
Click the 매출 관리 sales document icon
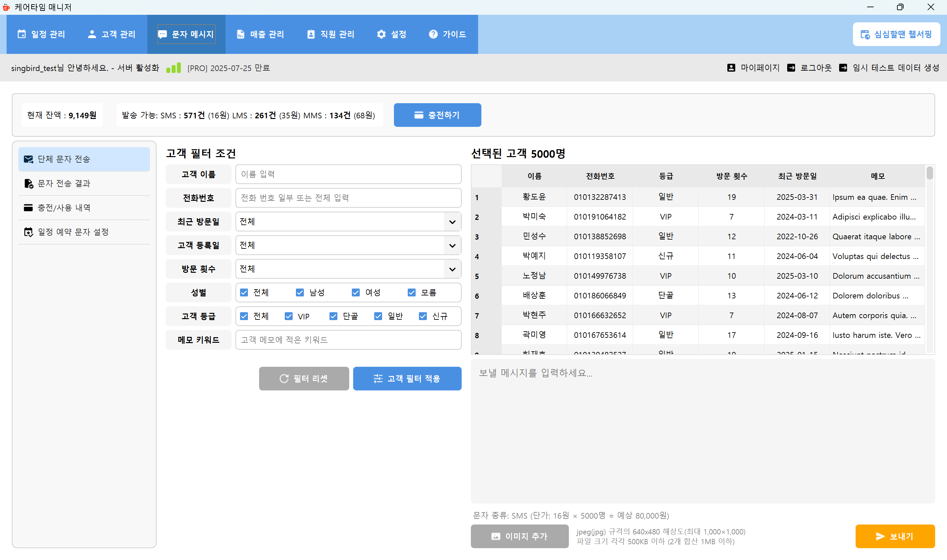point(240,34)
